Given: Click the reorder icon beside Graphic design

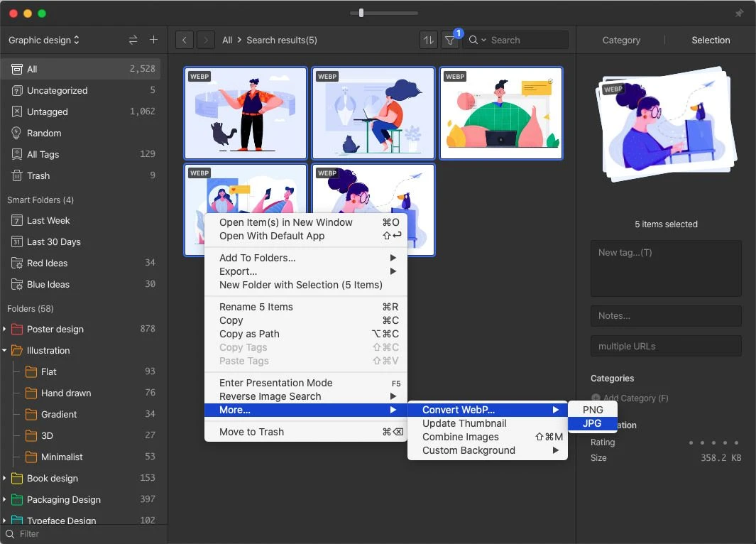Looking at the screenshot, I should [133, 40].
